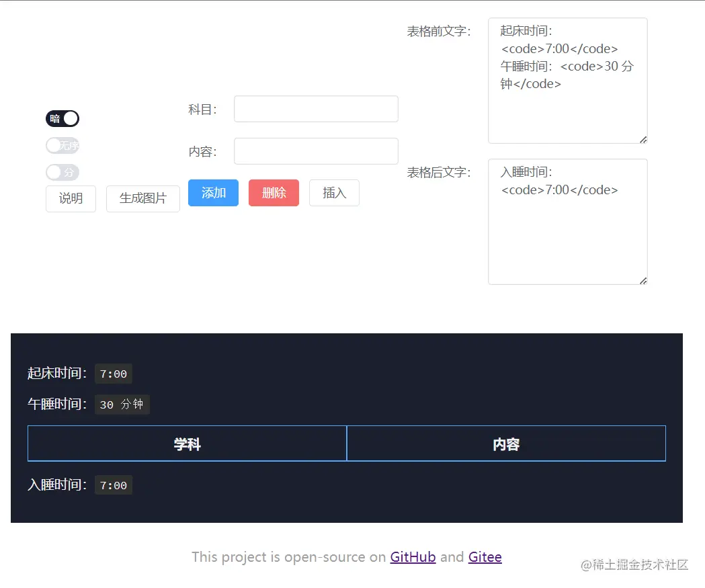The image size is (705, 588).
Task: Click the 7:00 code next to 入睡时间
Action: pos(113,485)
